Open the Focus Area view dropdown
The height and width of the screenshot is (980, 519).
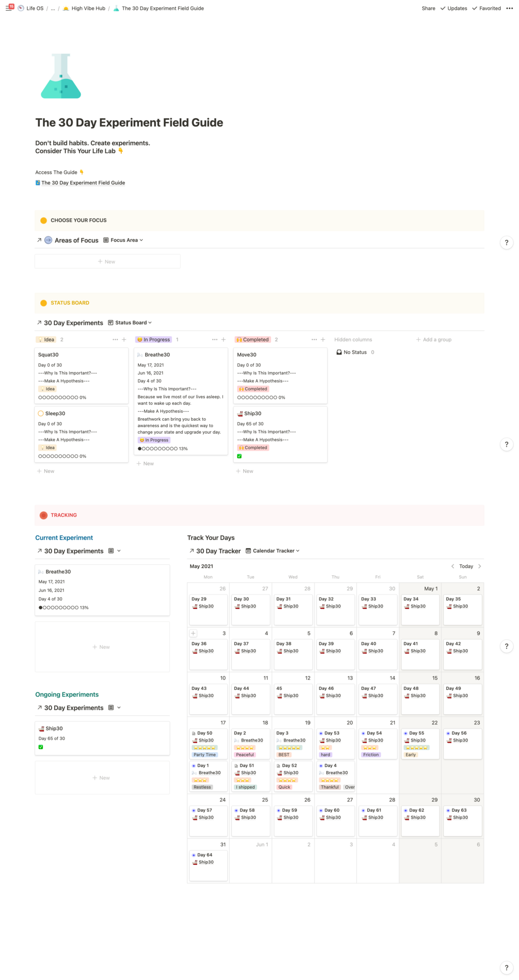[123, 240]
